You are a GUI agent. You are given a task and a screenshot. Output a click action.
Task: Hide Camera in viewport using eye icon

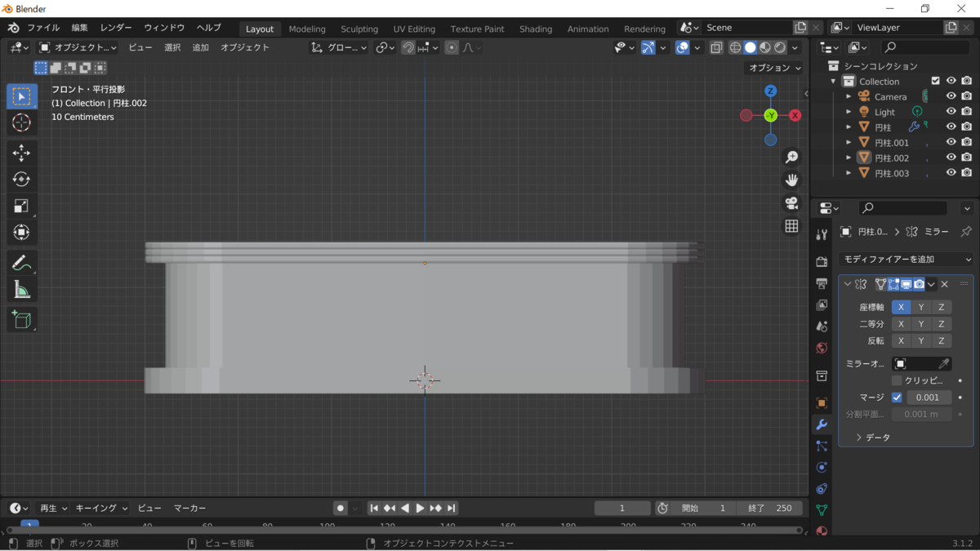951,96
